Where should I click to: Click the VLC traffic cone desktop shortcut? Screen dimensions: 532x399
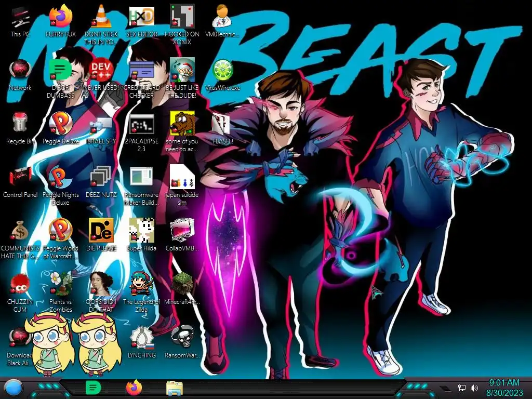(101, 16)
